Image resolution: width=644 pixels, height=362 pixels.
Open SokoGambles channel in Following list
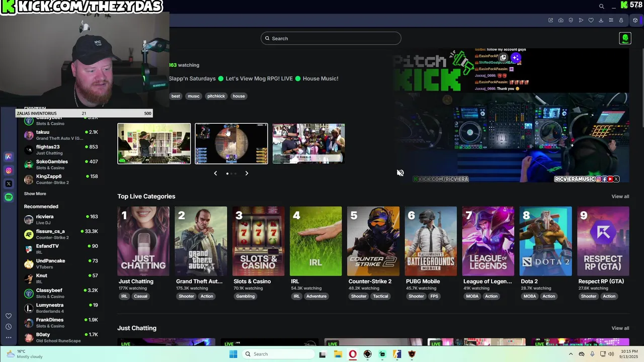61,164
